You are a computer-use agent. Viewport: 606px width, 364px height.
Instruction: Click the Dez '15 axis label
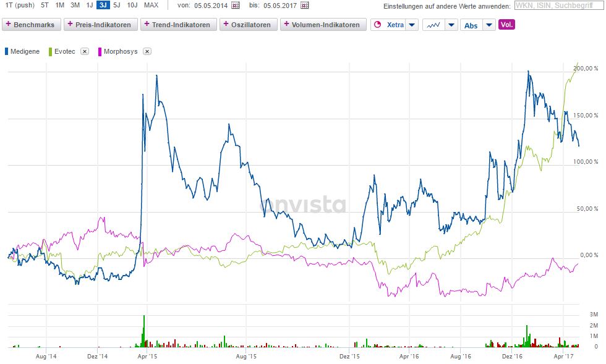(349, 356)
